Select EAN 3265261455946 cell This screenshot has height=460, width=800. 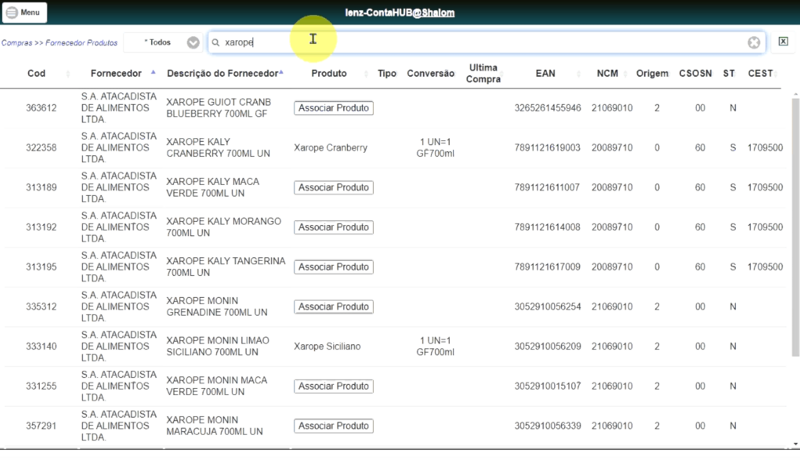click(x=547, y=108)
